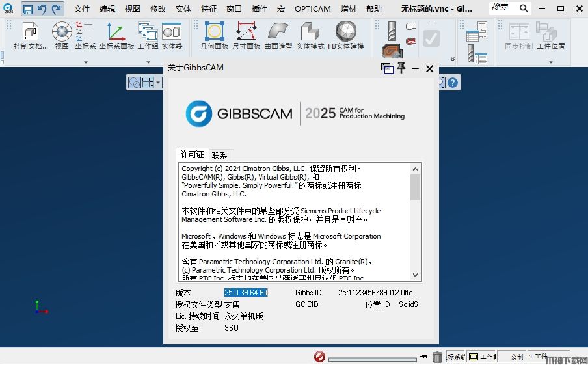Expand the dropdown arrow below 工作组 group
588x365 pixels.
(148, 62)
